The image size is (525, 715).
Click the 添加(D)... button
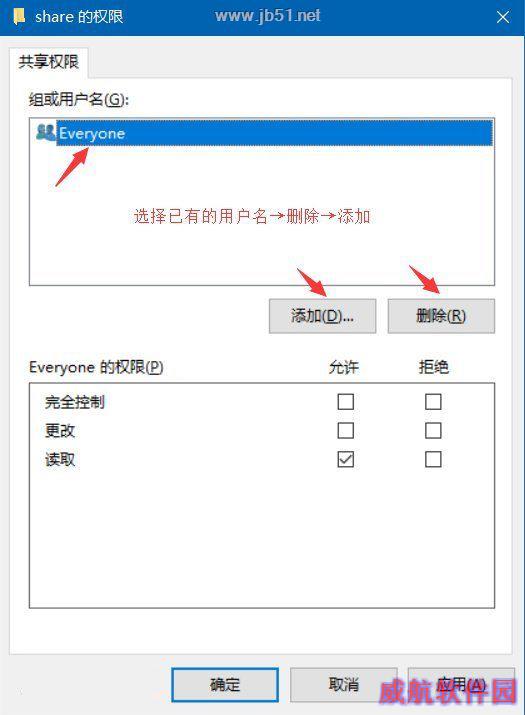[322, 316]
